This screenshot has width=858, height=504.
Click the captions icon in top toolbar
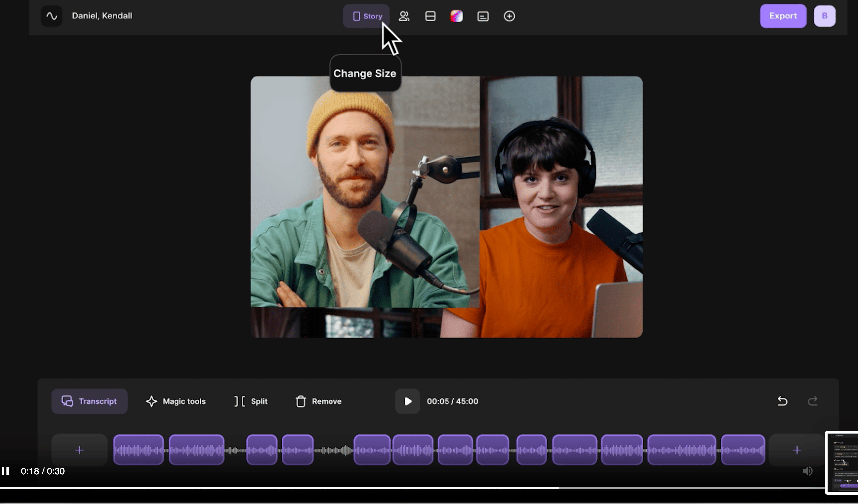tap(483, 16)
